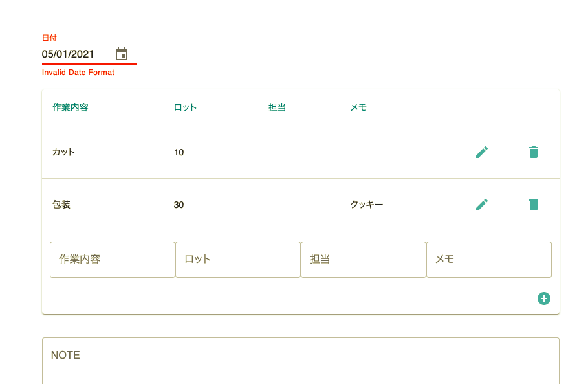Image resolution: width=588 pixels, height=384 pixels.
Task: Delete the カット row
Action: click(x=533, y=152)
